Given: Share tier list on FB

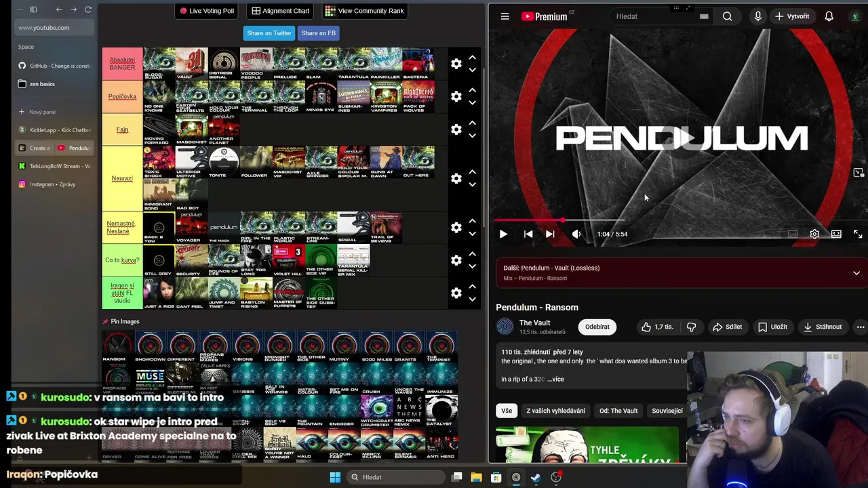Looking at the screenshot, I should pos(318,33).
